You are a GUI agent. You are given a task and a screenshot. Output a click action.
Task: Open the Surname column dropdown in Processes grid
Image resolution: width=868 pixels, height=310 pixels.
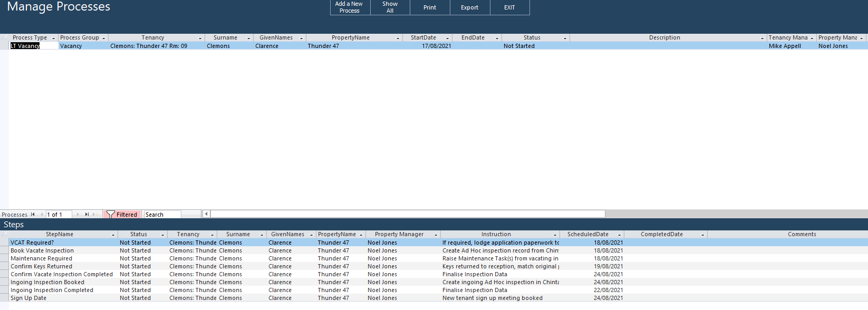[x=248, y=38]
